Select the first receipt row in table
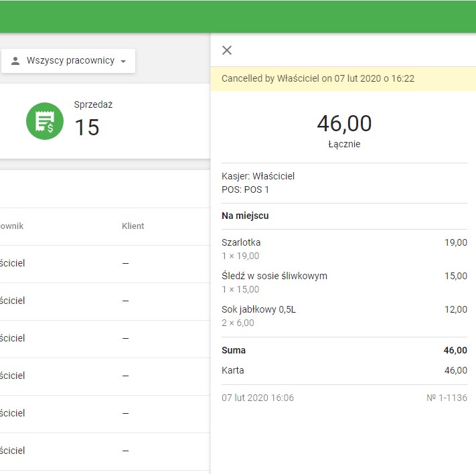 tap(100, 264)
